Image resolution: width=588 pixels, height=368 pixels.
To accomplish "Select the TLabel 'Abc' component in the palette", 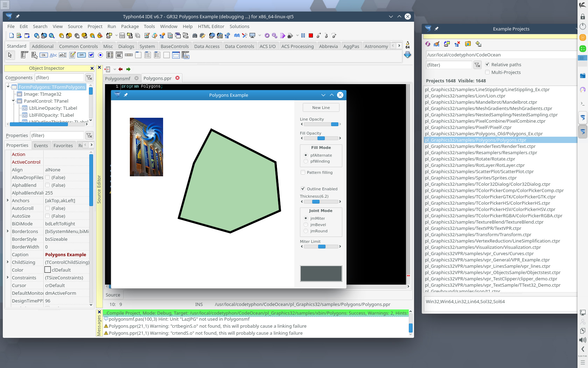I will tap(53, 55).
